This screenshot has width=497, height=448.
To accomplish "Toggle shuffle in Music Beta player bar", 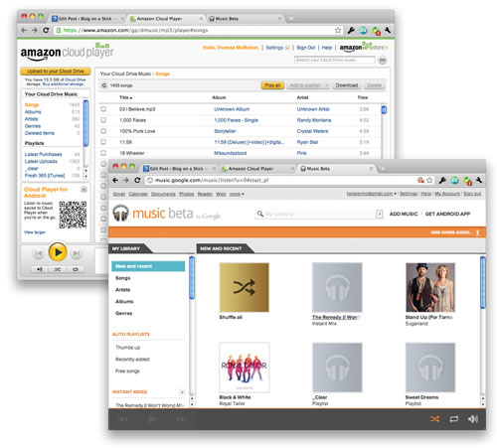I will pyautogui.click(x=435, y=419).
